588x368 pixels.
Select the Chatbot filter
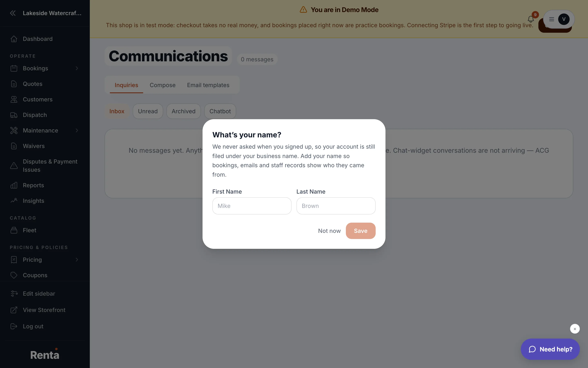coord(220,111)
